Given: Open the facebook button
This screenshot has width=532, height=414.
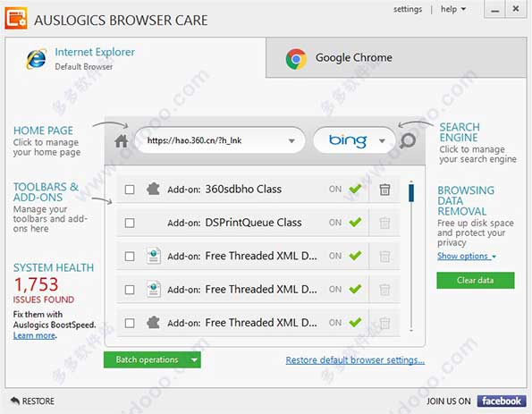Looking at the screenshot, I should tap(501, 401).
